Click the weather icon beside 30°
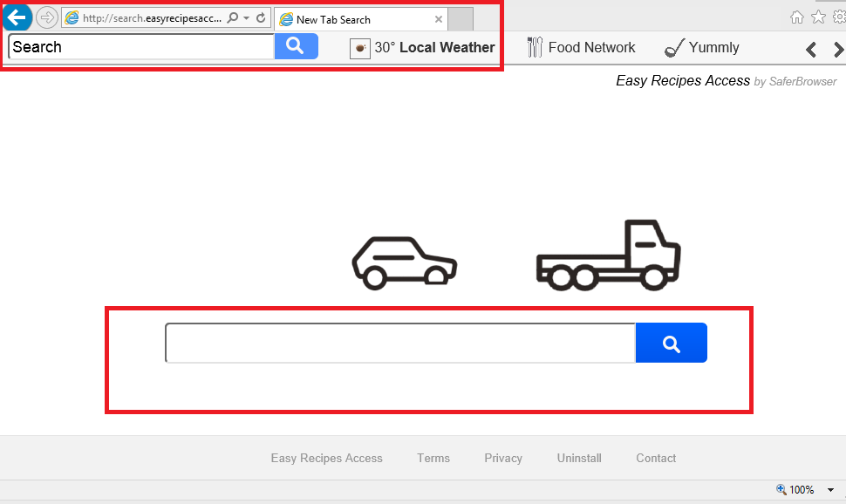The height and width of the screenshot is (504, 846). click(360, 49)
